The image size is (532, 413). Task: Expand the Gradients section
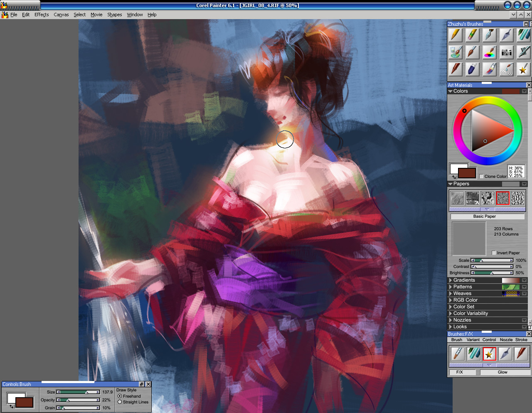point(451,280)
